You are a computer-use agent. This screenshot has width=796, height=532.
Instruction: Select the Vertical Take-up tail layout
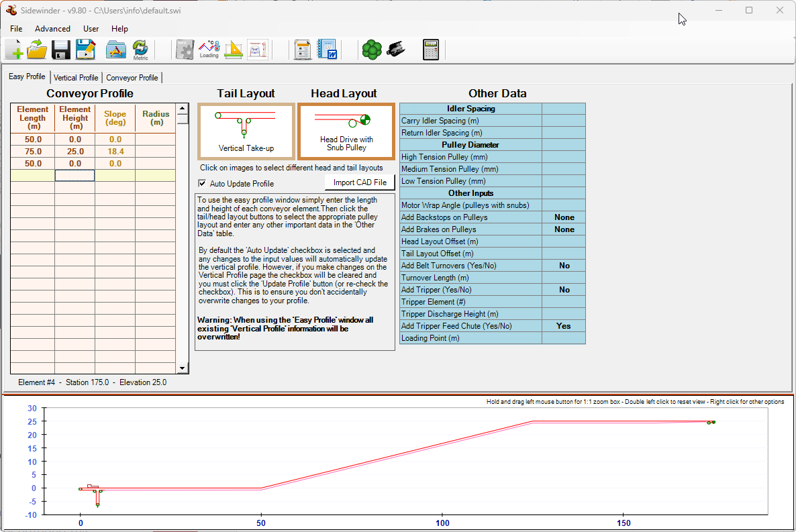point(246,131)
